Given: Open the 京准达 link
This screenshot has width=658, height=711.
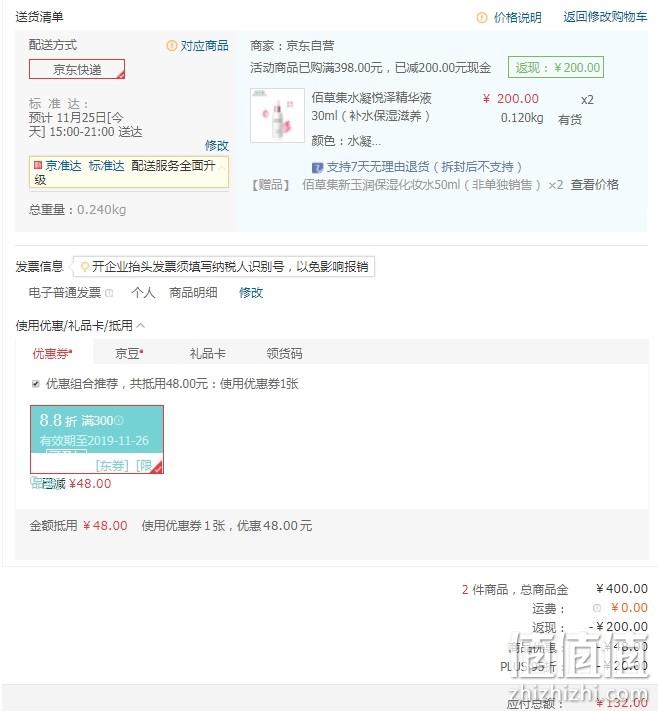Looking at the screenshot, I should tap(63, 166).
